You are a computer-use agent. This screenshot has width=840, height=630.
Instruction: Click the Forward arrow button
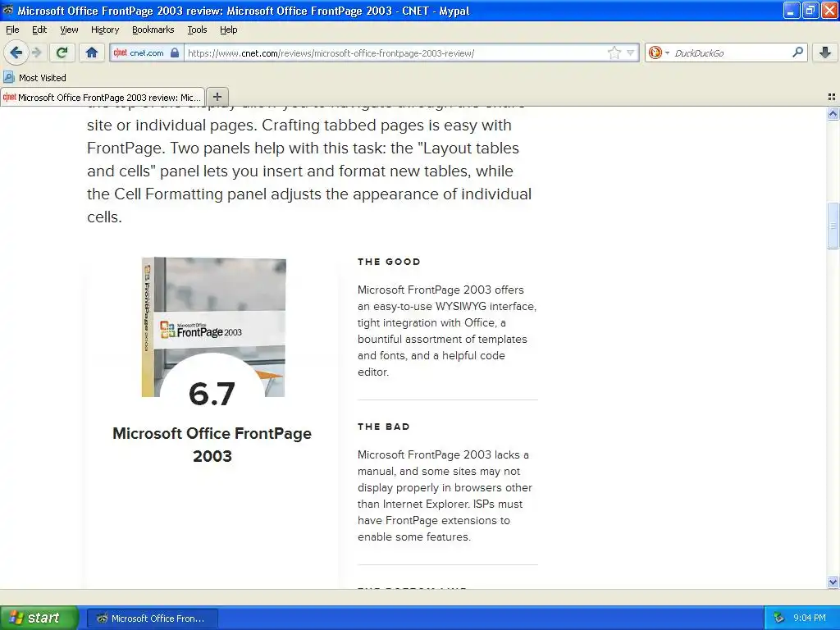coord(36,52)
